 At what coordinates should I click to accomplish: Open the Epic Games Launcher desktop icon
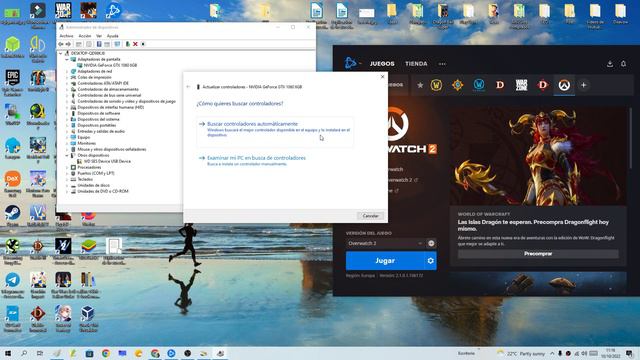click(x=13, y=81)
